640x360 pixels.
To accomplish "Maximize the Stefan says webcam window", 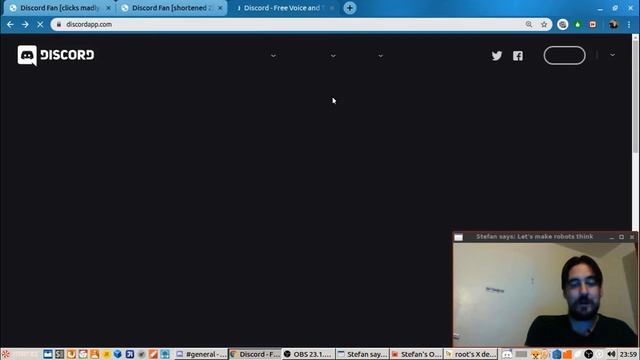I will click(621, 237).
